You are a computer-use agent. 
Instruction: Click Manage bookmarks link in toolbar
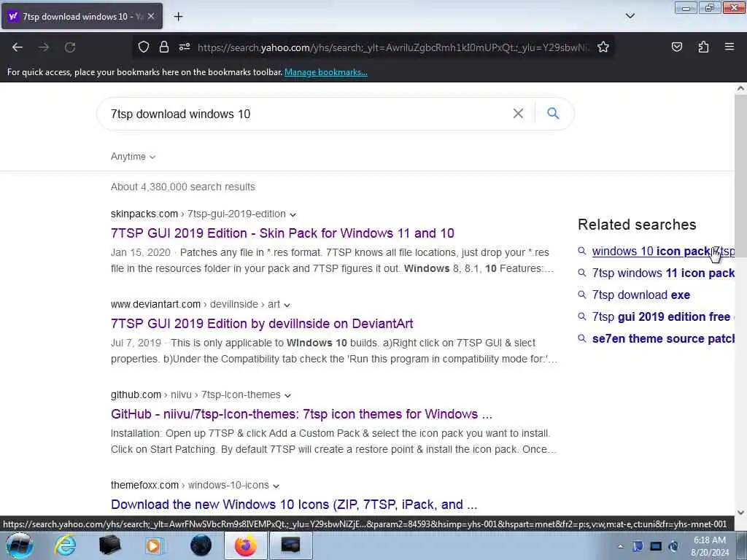(x=326, y=72)
